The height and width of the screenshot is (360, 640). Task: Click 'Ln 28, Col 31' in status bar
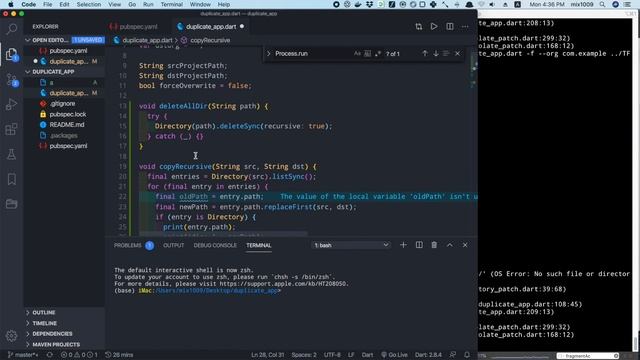click(x=267, y=355)
